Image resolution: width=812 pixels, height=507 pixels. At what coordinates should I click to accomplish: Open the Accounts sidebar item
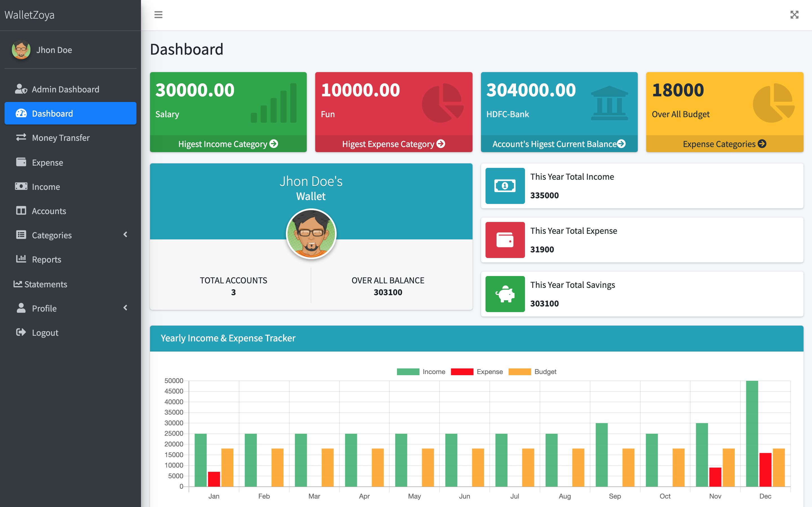click(x=49, y=211)
